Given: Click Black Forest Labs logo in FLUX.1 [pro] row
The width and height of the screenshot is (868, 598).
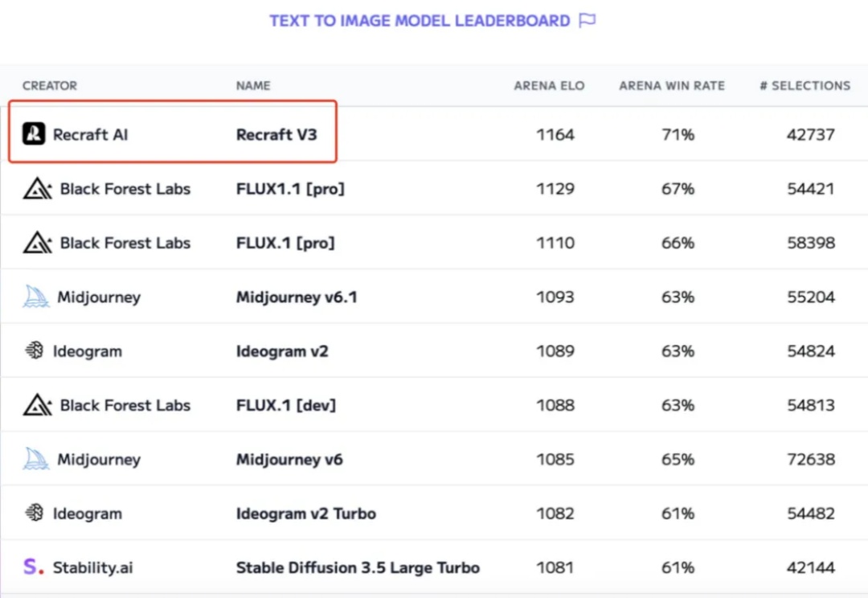Looking at the screenshot, I should 37,243.
